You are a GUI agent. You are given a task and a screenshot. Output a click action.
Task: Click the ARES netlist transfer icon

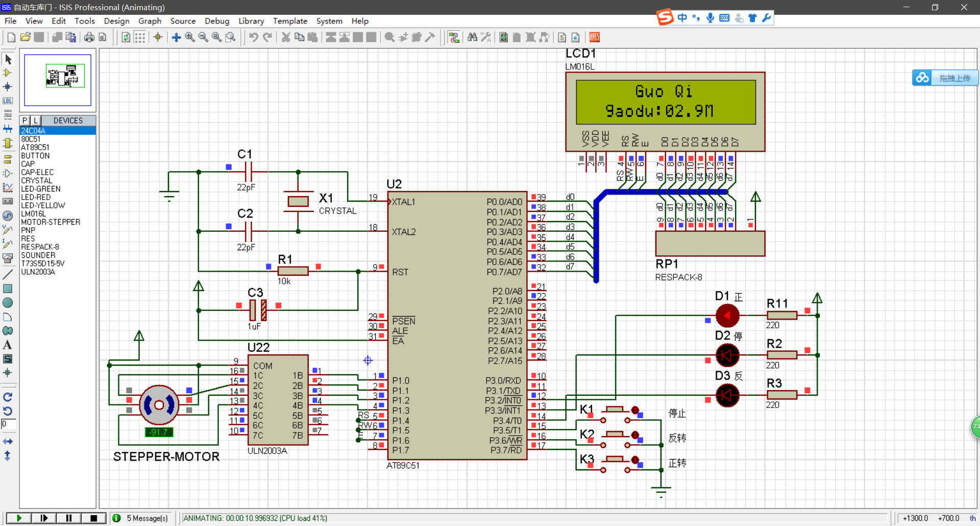tap(595, 37)
